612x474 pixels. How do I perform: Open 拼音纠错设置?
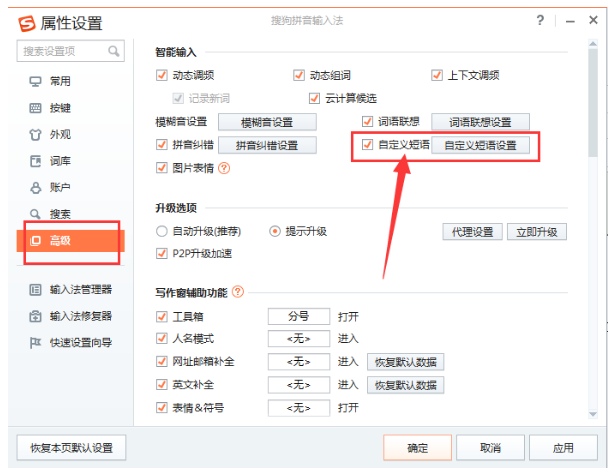[267, 146]
